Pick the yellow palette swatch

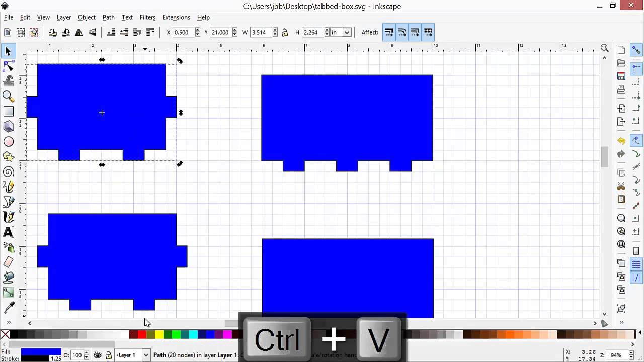(x=159, y=334)
